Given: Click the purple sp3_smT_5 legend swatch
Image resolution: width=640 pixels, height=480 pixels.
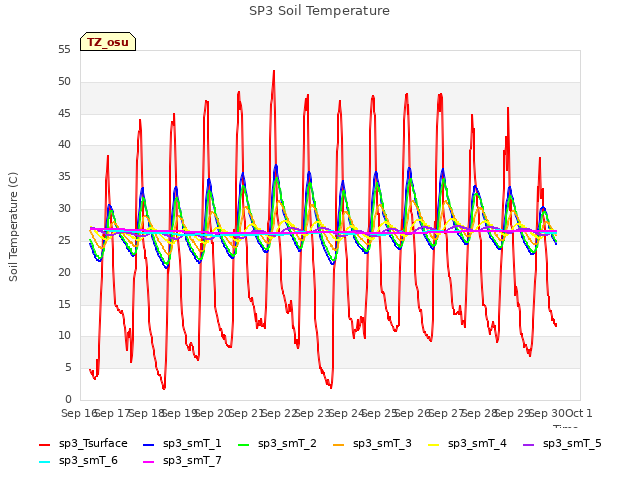Looking at the screenshot, I should [529, 444].
